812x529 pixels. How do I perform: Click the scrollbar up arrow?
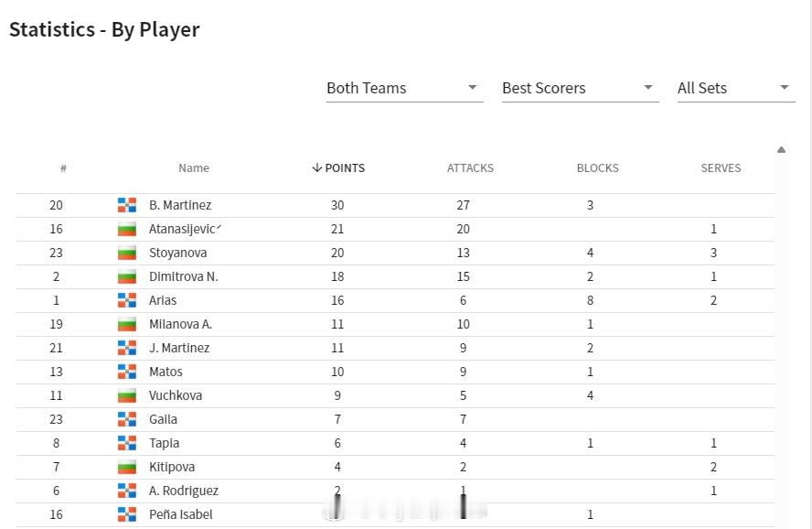(x=782, y=150)
